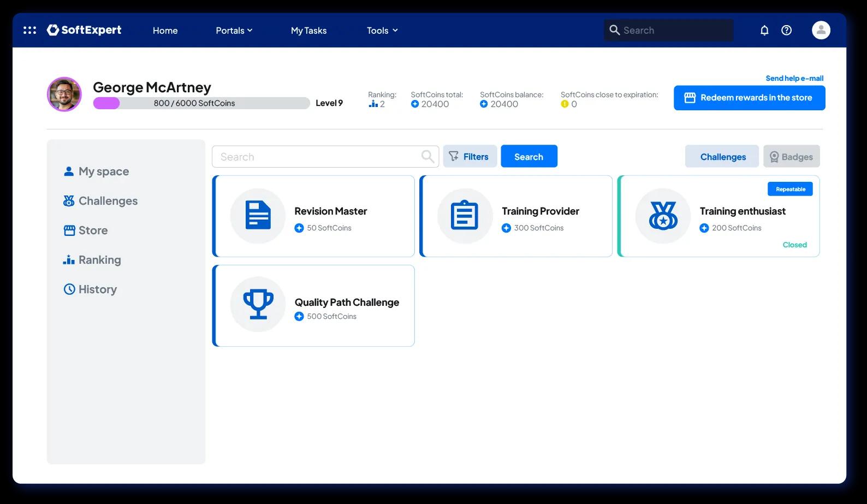Open the Revision Master challenge title

[x=330, y=211]
